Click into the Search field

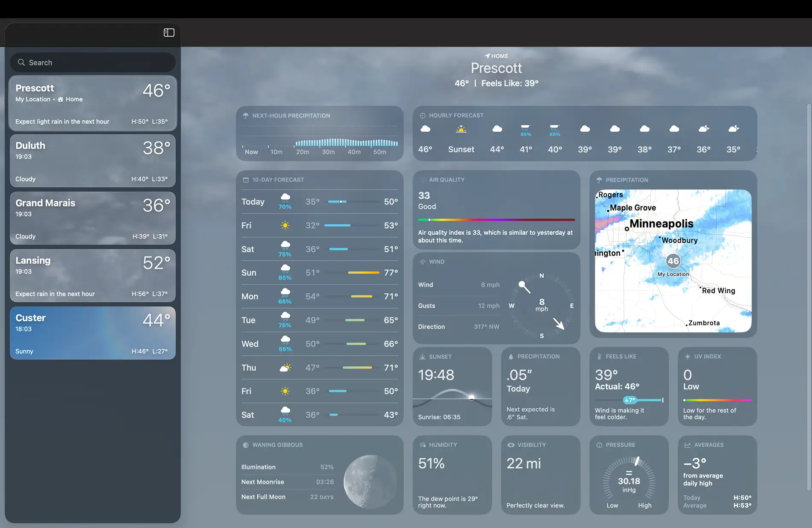pyautogui.click(x=93, y=62)
